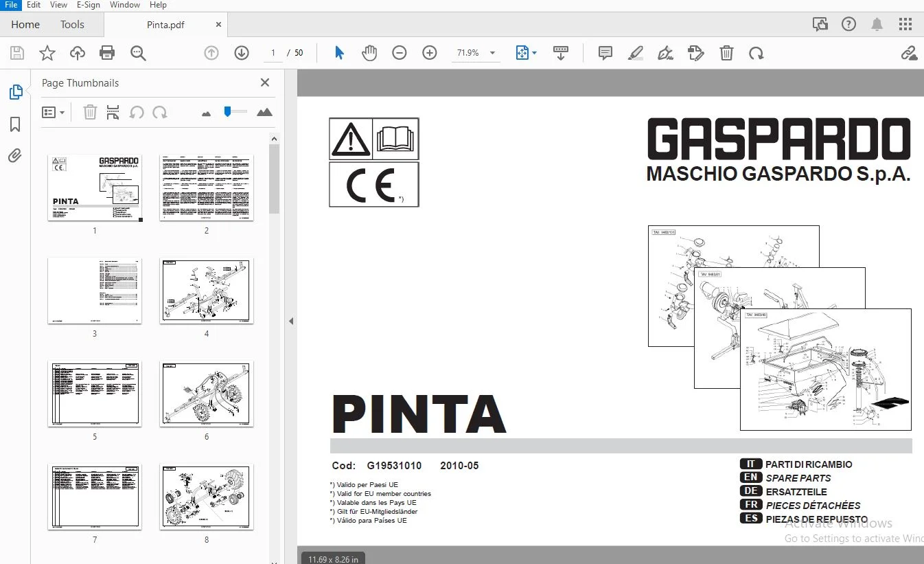This screenshot has width=924, height=564.
Task: Close the Page Thumbnails panel
Action: point(265,82)
